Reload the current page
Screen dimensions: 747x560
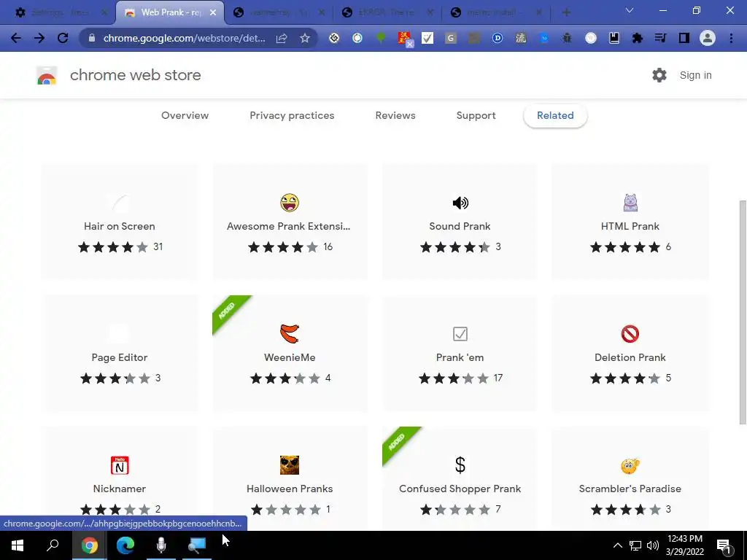pos(63,38)
